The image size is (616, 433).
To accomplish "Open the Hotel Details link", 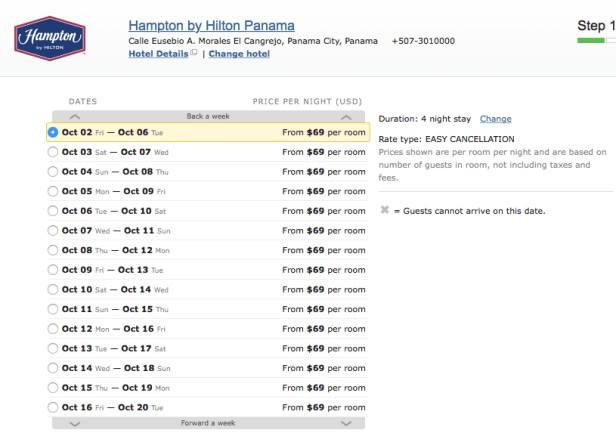I will point(158,54).
